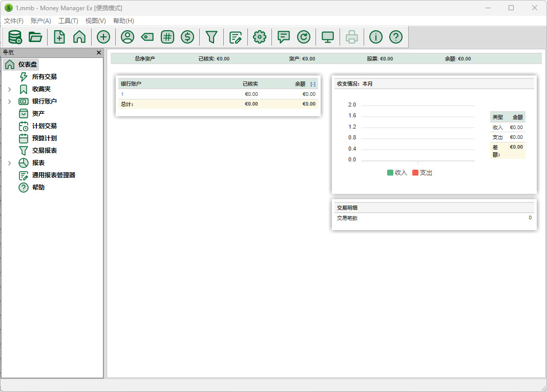547x392 pixels.
Task: Select 报表 in navigation tree
Action: (38, 163)
